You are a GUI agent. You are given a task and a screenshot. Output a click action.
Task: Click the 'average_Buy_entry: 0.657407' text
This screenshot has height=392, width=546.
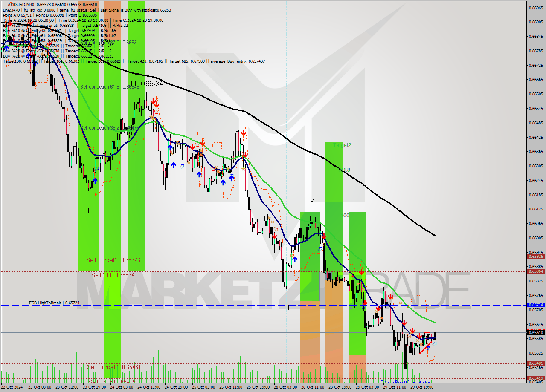(237, 61)
